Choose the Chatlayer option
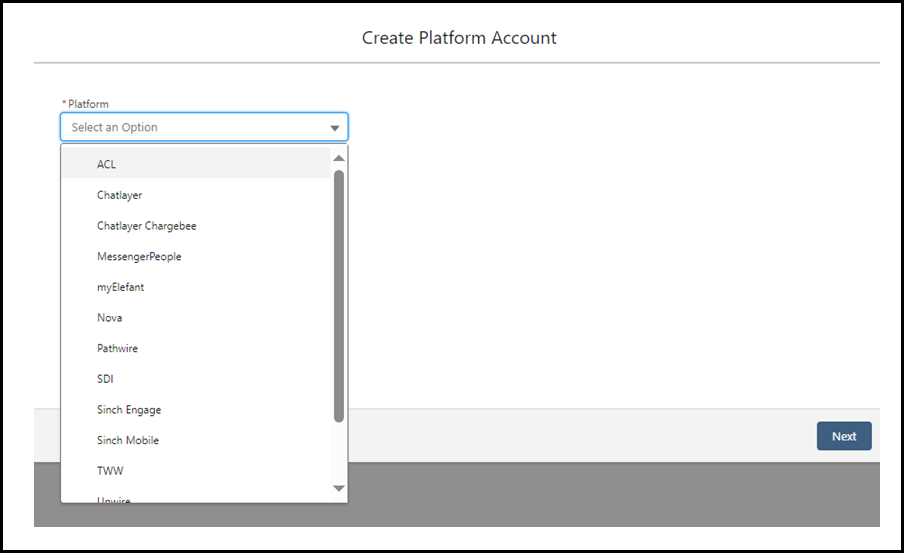Screen dimensions: 904x553 [x=197, y=195]
